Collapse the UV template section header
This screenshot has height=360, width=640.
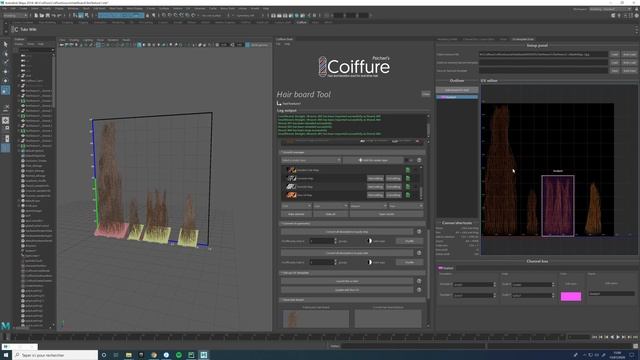tap(353, 273)
